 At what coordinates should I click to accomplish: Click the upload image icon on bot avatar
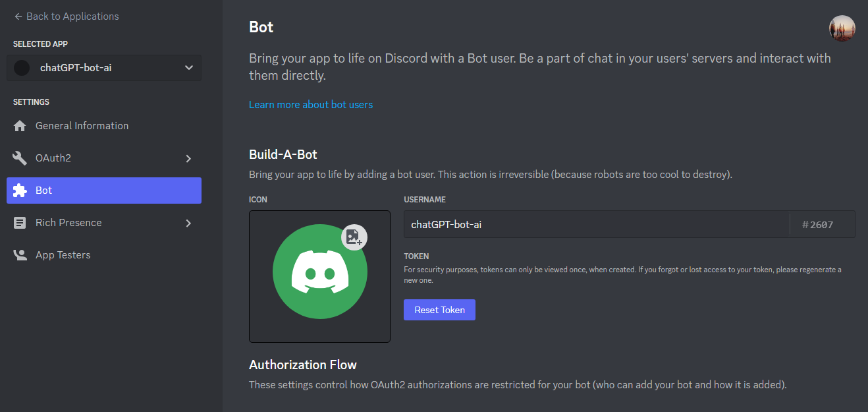354,237
